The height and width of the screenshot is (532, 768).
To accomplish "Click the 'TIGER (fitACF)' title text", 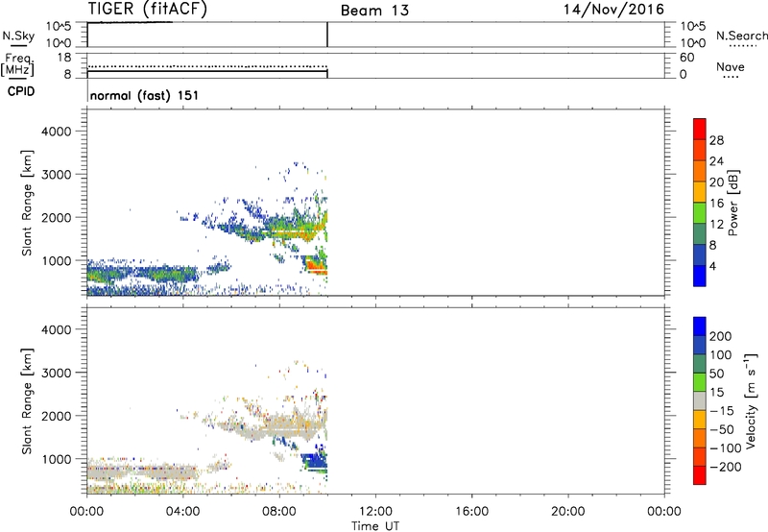I will 147,10.
